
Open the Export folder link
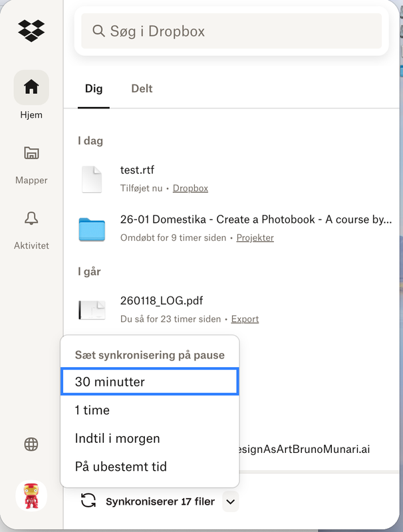(x=245, y=319)
